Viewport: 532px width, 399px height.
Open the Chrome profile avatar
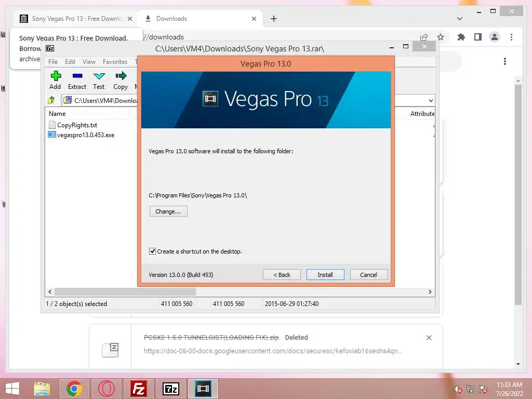coord(495,37)
